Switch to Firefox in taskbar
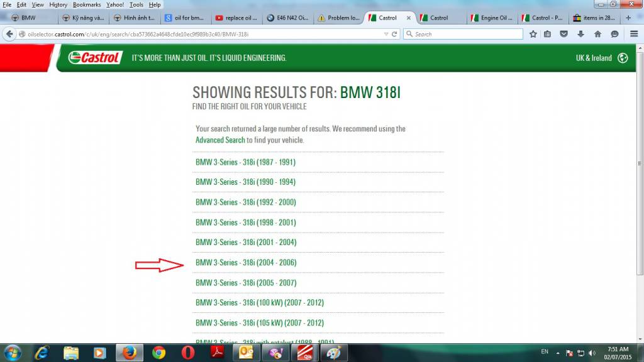The image size is (644, 362). coord(130,353)
